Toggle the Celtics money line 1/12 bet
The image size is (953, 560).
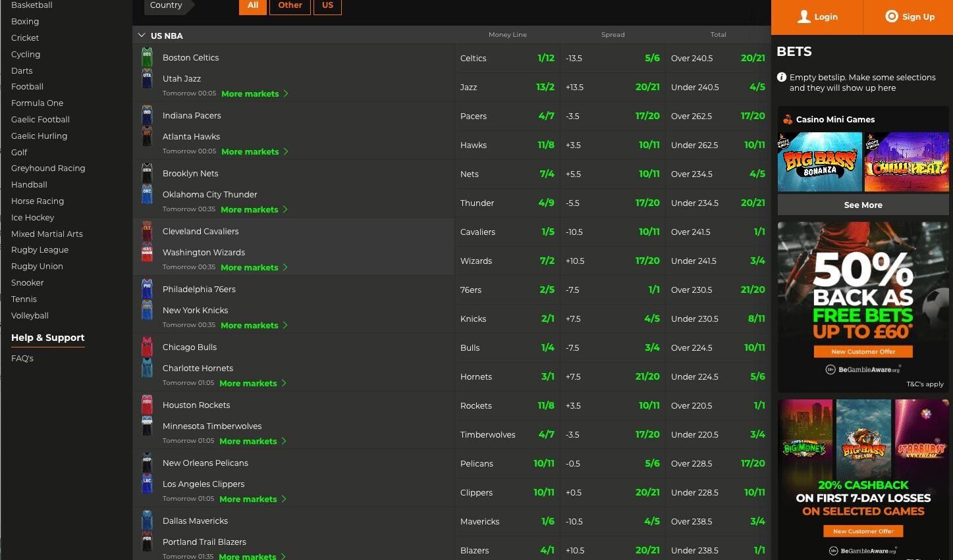tap(507, 58)
